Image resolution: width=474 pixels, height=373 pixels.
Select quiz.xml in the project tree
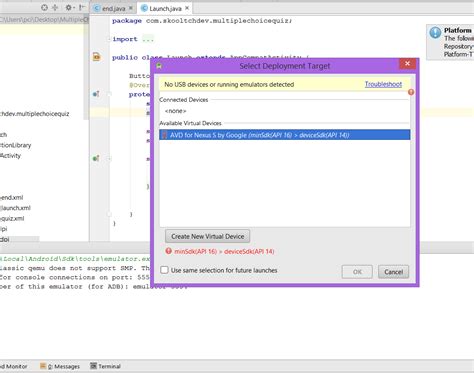click(12, 219)
